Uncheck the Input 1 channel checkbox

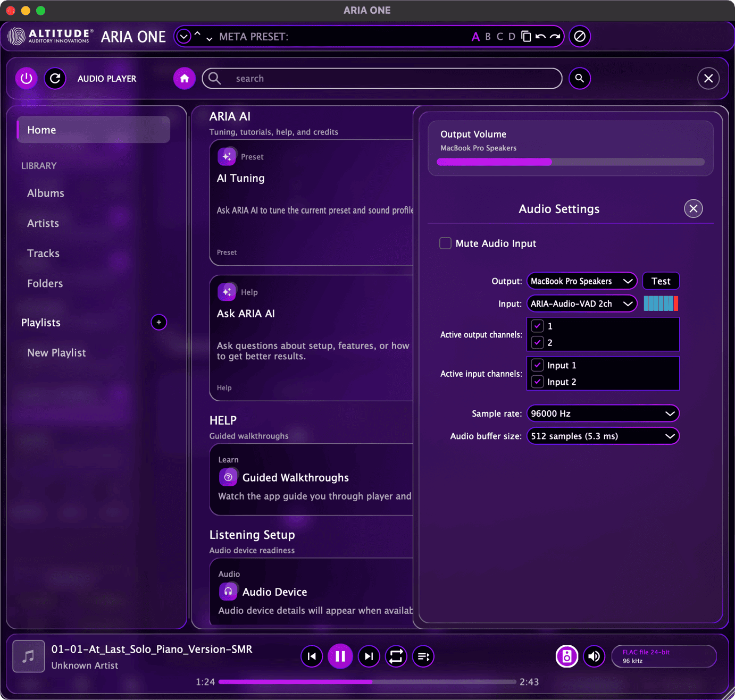(537, 365)
